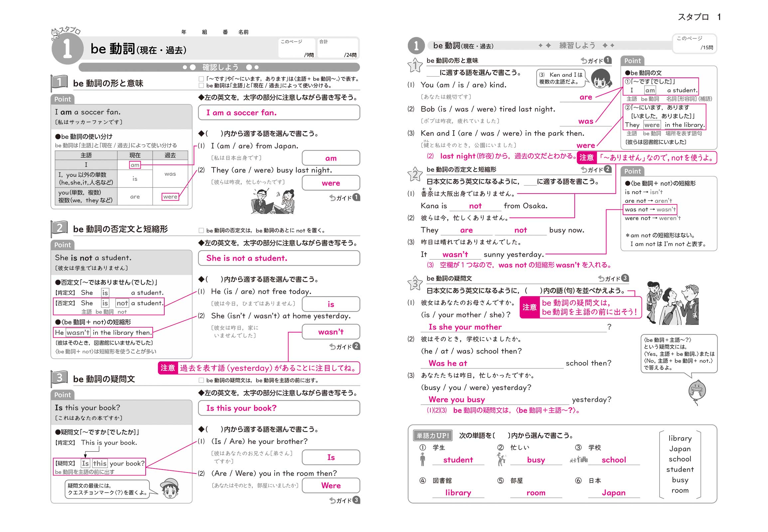The width and height of the screenshot is (768, 532).
Task: Click the student figure icon beside 学生
Action: tap(422, 459)
